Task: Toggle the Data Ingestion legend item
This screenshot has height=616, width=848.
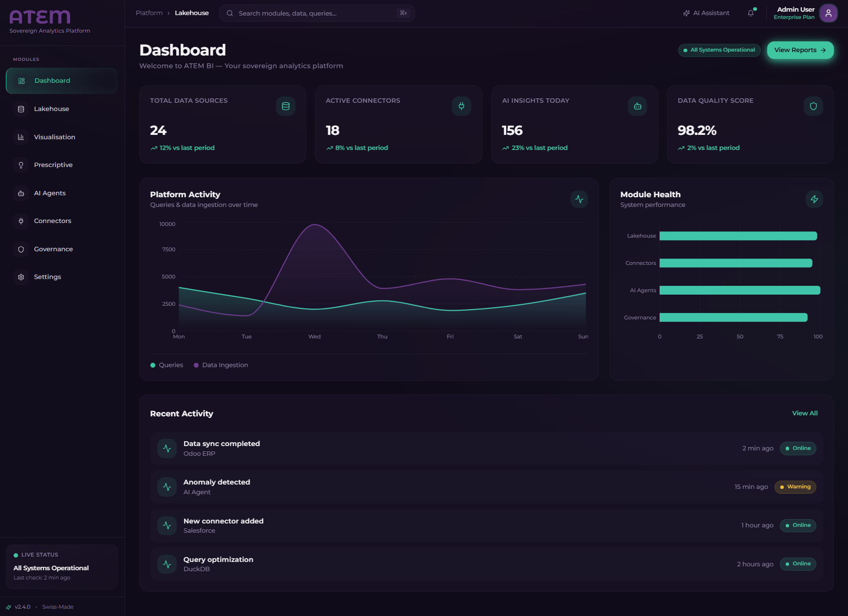Action: [x=221, y=365]
